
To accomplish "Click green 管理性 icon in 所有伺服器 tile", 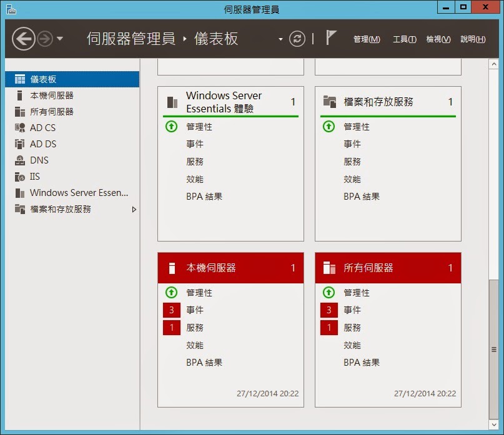I will 329,293.
